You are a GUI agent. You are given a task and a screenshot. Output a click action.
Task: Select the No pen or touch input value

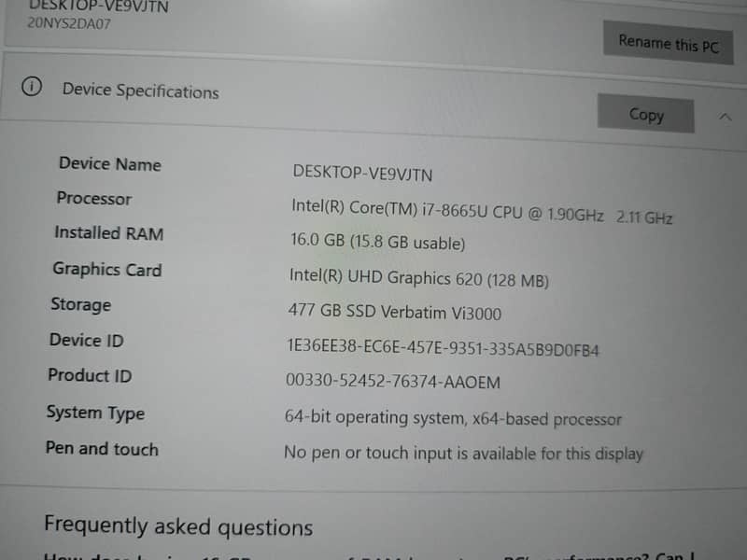click(463, 453)
